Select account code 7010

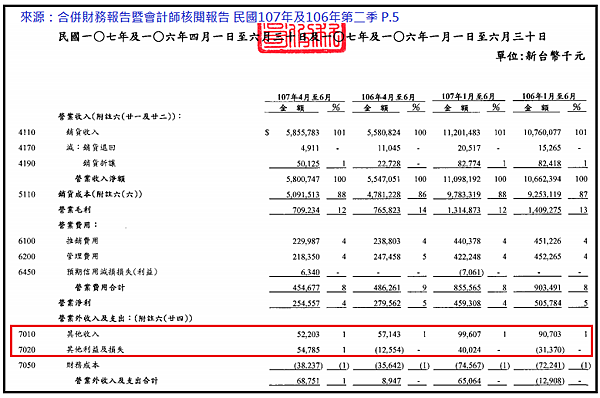[x=27, y=334]
